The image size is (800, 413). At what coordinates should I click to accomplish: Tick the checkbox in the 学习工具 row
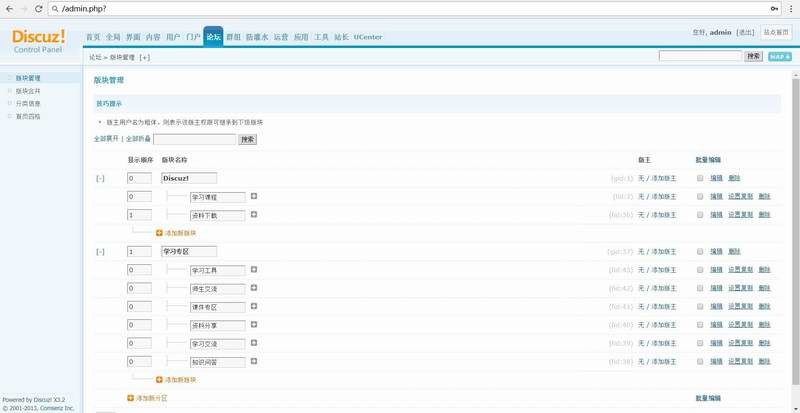click(700, 270)
